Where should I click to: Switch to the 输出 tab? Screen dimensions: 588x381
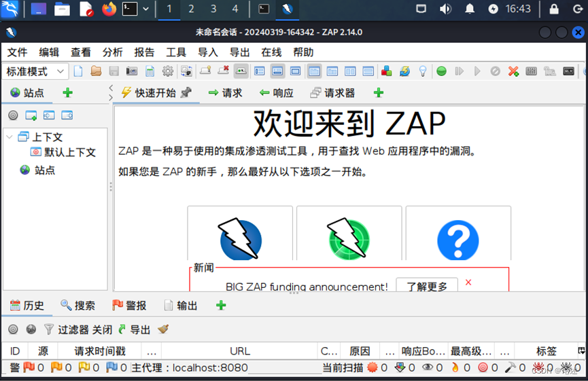tap(181, 306)
